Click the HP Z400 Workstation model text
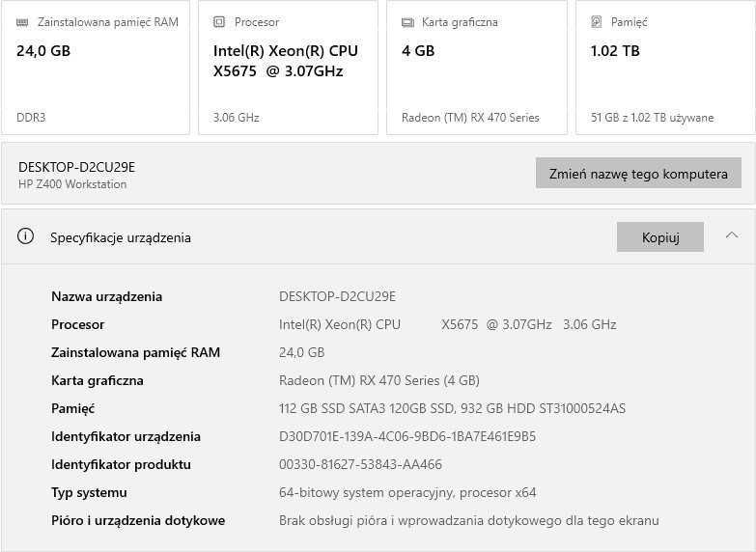The height and width of the screenshot is (552, 756). point(72,184)
